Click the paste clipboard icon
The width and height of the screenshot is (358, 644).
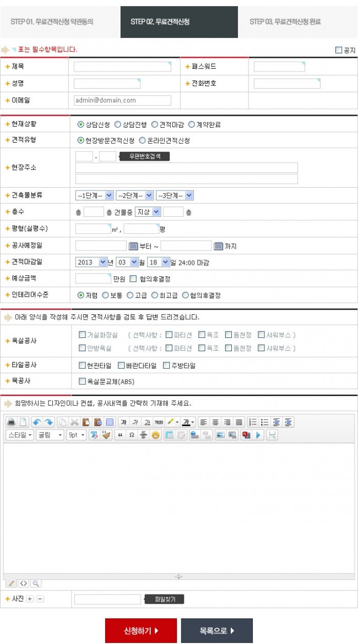[x=86, y=422]
